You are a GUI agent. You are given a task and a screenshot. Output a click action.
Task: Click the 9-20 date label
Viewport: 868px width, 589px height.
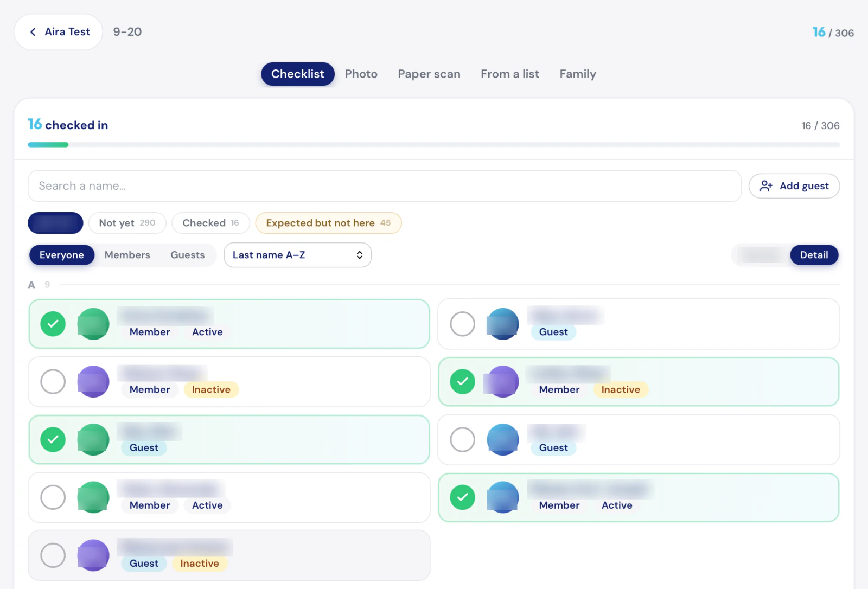[127, 32]
